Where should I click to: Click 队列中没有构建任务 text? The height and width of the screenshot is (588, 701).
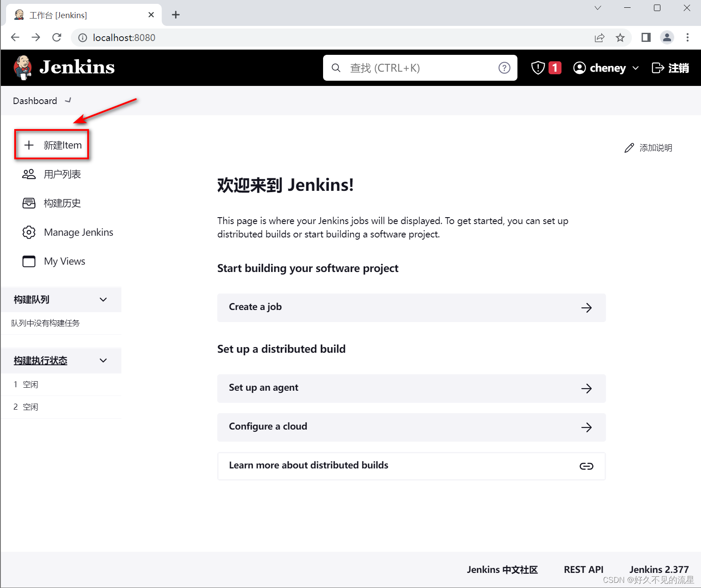45,323
